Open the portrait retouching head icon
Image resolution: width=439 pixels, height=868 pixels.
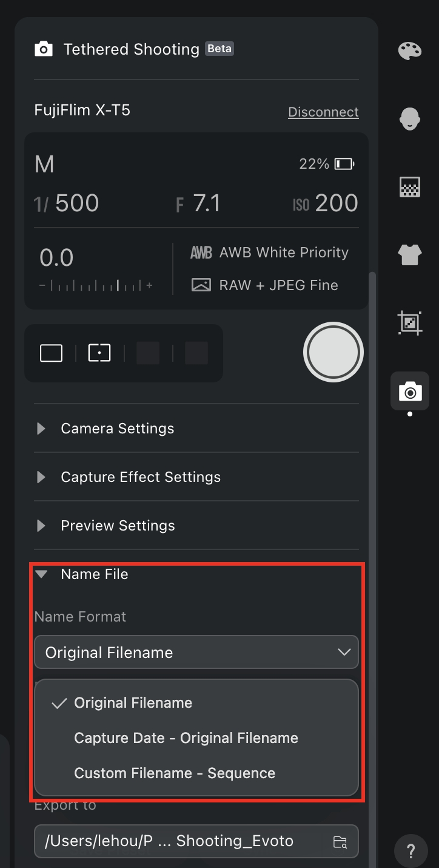tap(410, 118)
